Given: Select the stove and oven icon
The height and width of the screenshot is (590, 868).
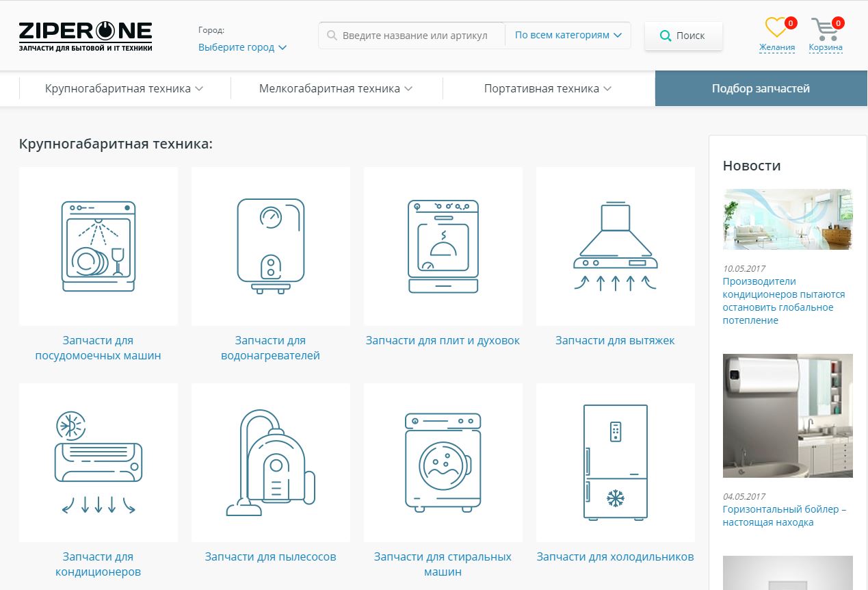Looking at the screenshot, I should tap(443, 246).
